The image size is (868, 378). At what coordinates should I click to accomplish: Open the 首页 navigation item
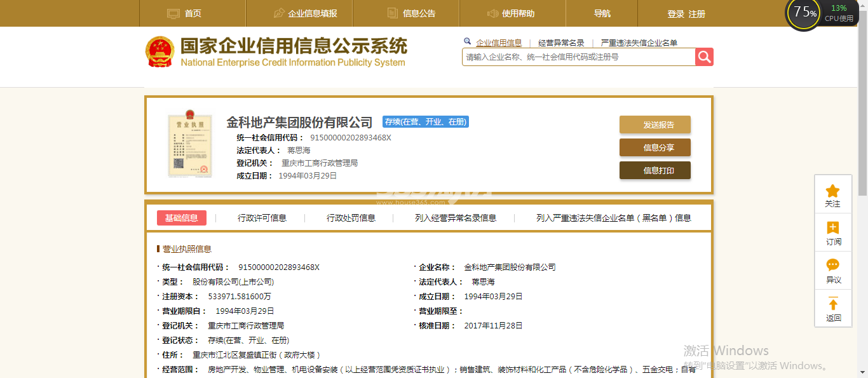[193, 13]
